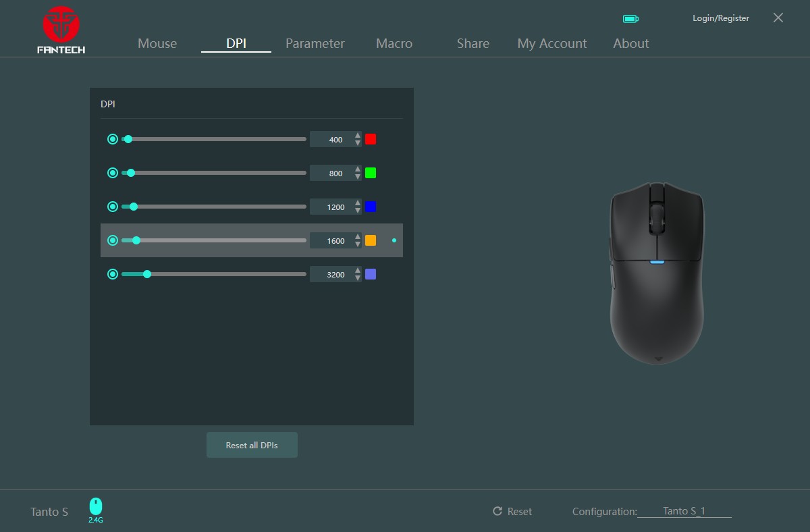The height and width of the screenshot is (532, 810).
Task: Increase the 1600 DPI value with up arrow
Action: [358, 237]
